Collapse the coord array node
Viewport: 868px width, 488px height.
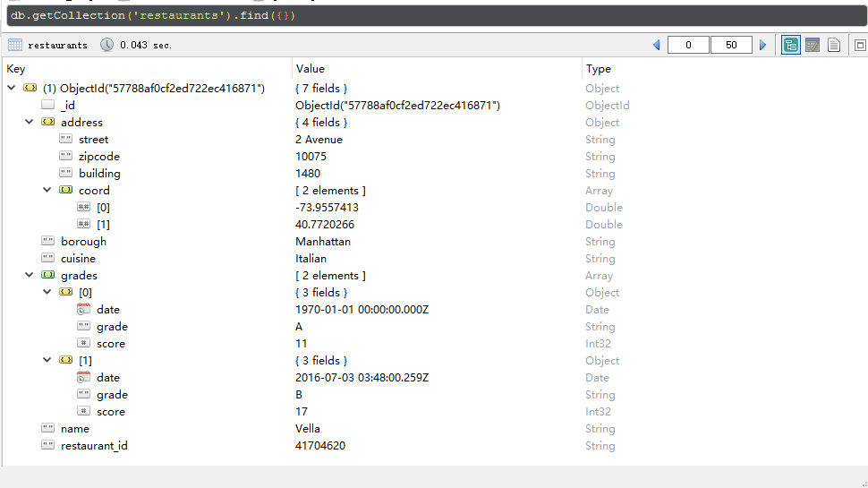[47, 190]
